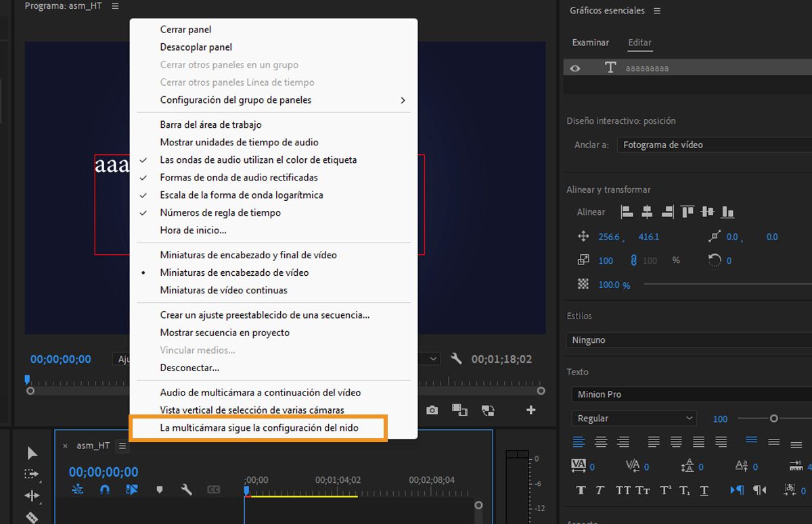Image resolution: width=812 pixels, height=524 pixels.
Task: Toggle Formas de onda de audio rectificadas
Action: click(x=238, y=177)
